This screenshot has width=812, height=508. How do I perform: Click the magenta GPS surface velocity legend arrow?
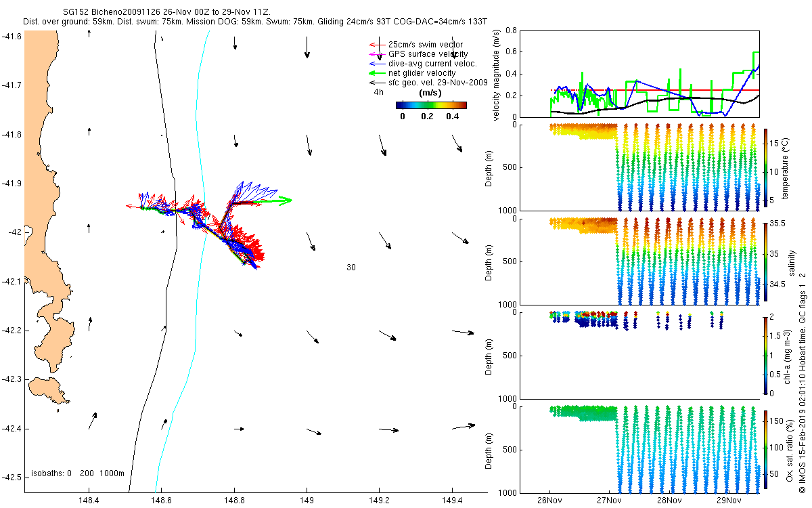pyautogui.click(x=376, y=54)
